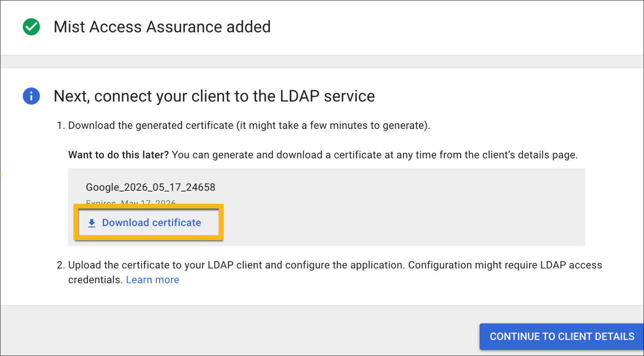Click the certificate Expires date text
The width and height of the screenshot is (644, 356).
click(131, 202)
